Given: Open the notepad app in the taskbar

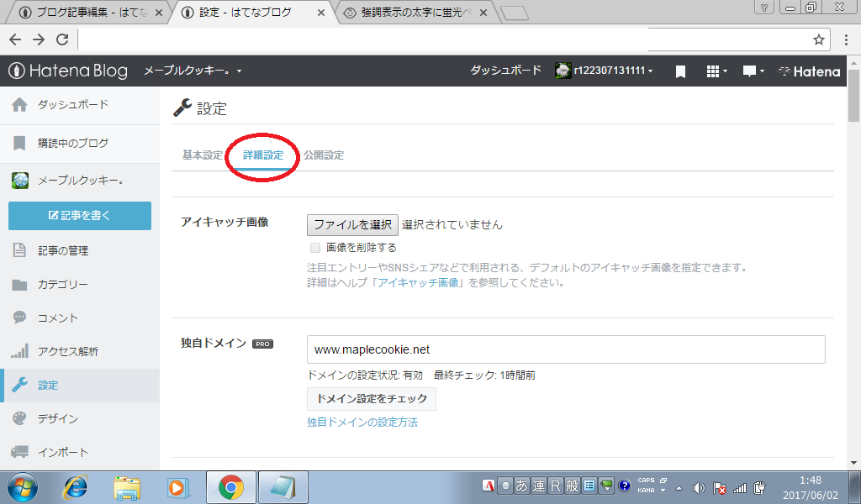Looking at the screenshot, I should (283, 487).
